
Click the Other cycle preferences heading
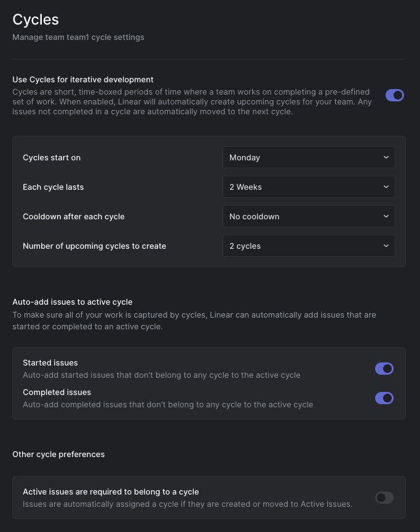58,455
